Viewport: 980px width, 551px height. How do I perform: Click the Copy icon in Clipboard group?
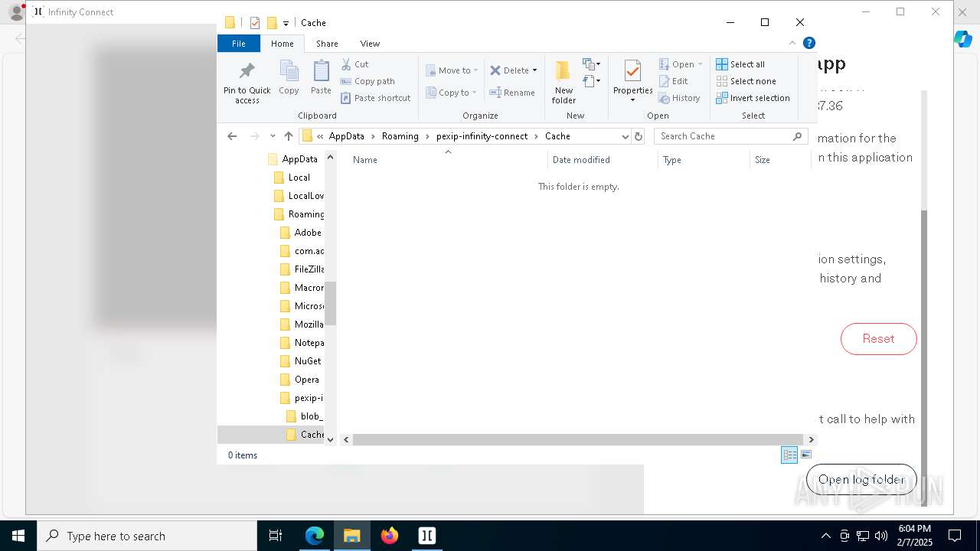289,78
